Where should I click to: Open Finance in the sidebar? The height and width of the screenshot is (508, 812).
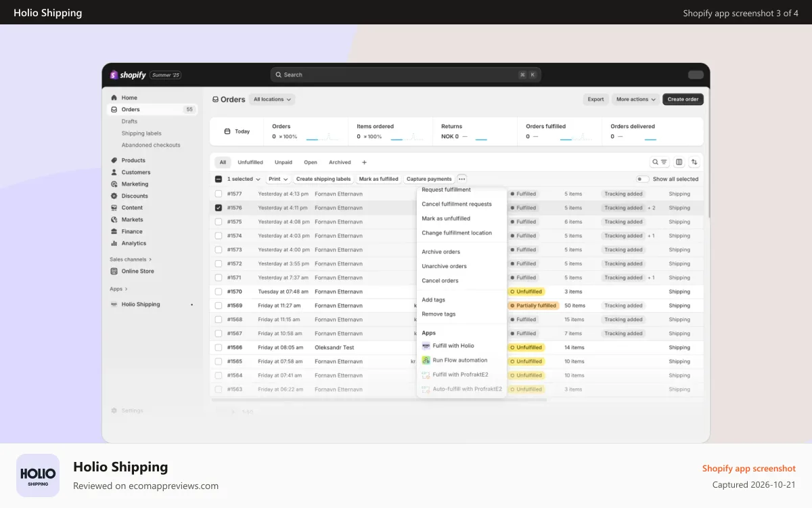tap(132, 232)
